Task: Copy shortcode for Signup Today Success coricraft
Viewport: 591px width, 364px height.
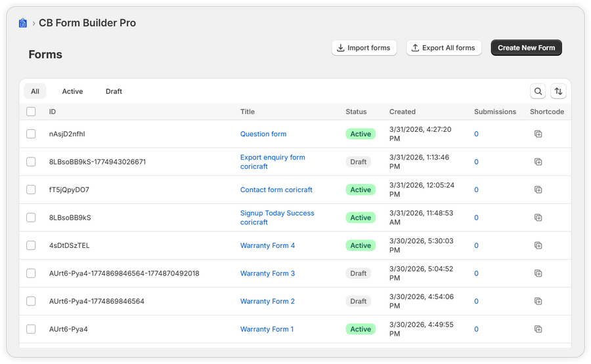Action: coord(538,218)
